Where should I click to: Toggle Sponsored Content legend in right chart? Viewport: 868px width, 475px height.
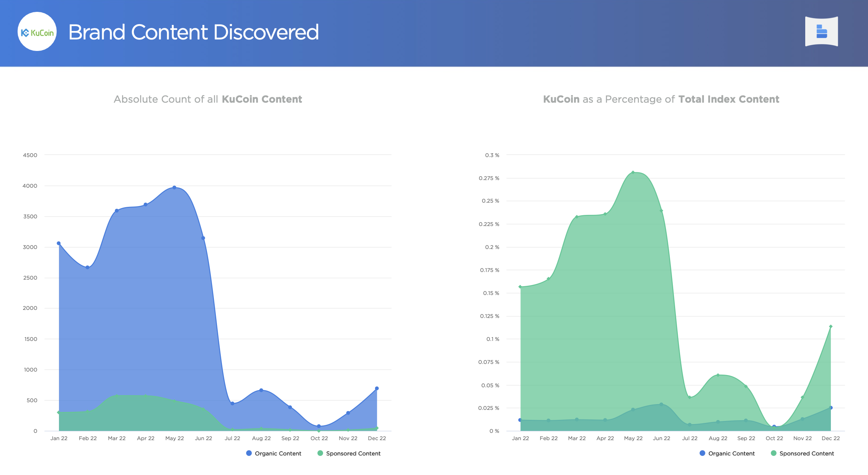tap(803, 453)
